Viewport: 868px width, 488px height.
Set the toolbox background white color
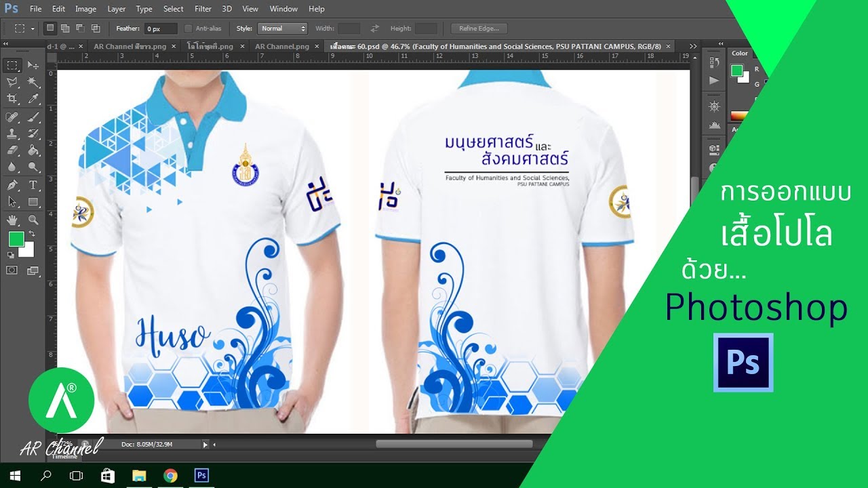pos(27,250)
